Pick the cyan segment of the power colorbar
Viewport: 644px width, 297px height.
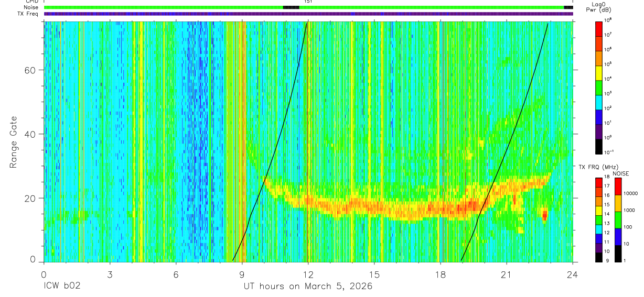pos(599,103)
